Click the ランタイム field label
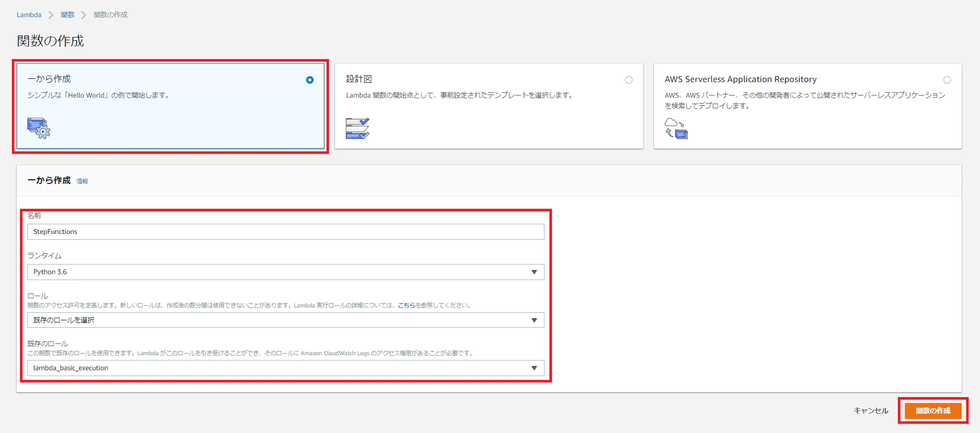Image resolution: width=980 pixels, height=433 pixels. point(45,255)
